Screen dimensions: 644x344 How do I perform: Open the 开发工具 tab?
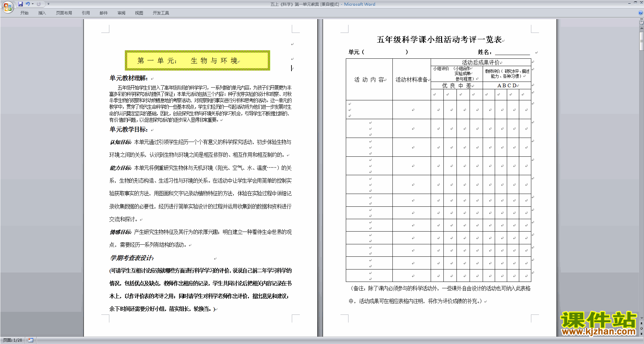(x=161, y=13)
